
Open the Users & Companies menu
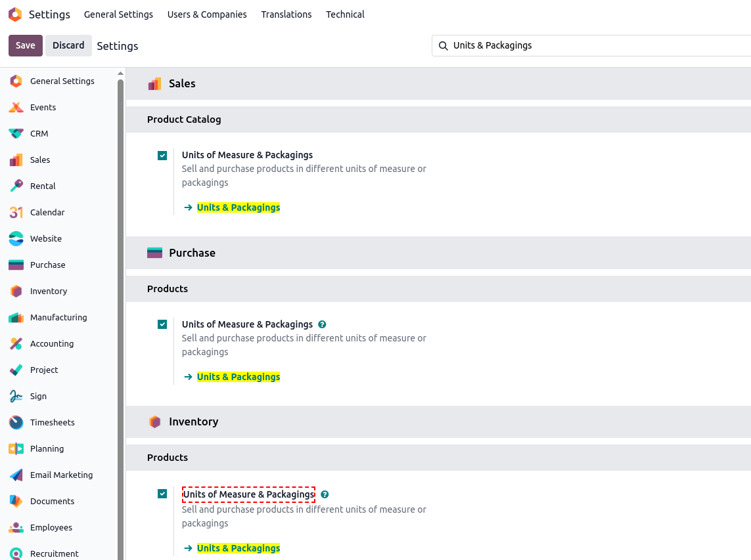tap(207, 14)
